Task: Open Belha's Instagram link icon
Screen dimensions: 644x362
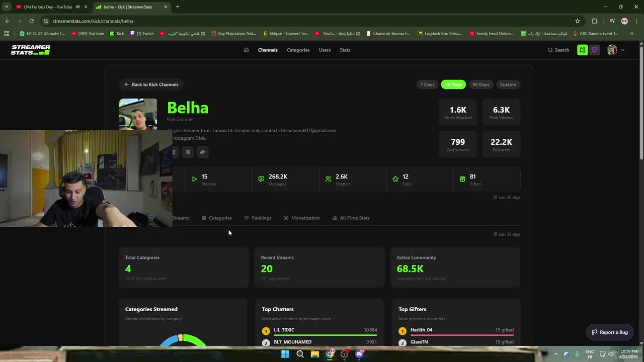Action: [x=188, y=152]
